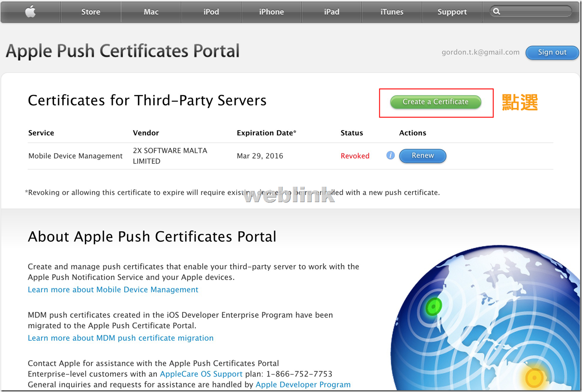Open the Mac navigation tab
582x392 pixels.
tap(151, 12)
